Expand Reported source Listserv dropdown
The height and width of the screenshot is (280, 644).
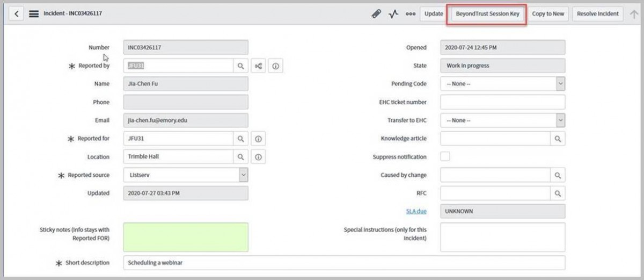(x=243, y=175)
